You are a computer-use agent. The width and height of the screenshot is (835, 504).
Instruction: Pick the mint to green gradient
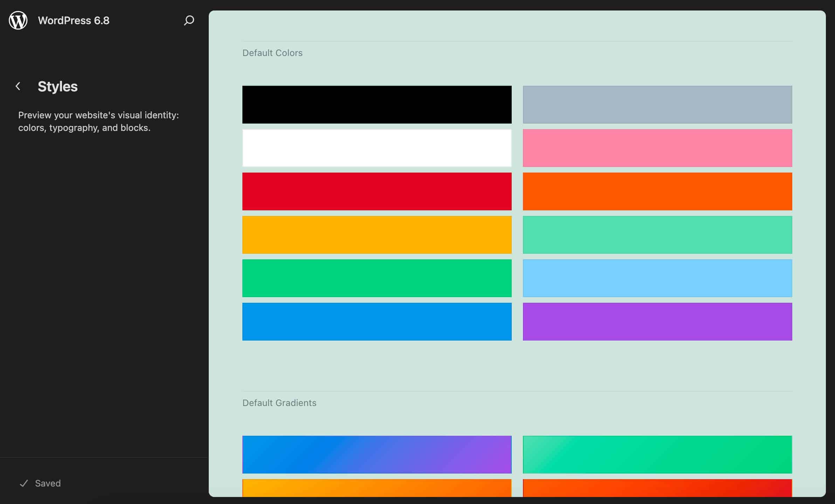[657, 454]
